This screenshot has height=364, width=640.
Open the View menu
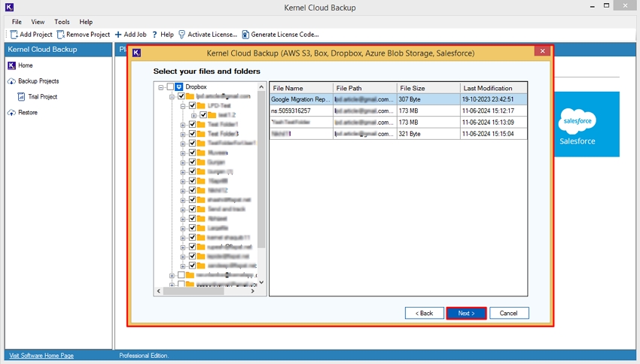point(38,22)
